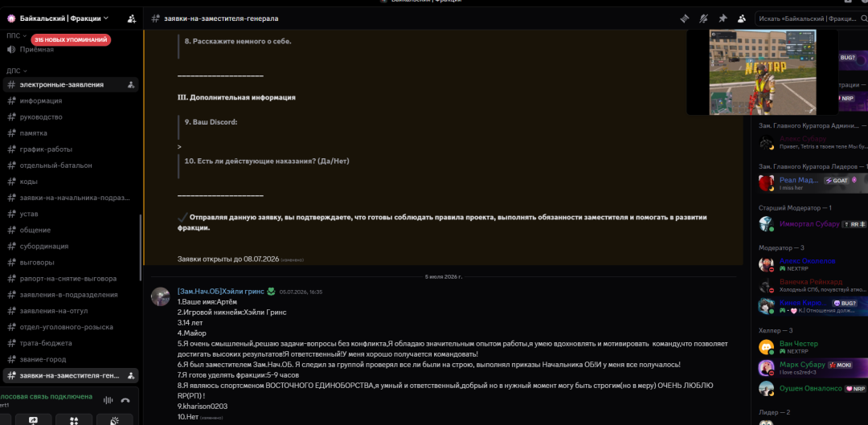Jump to the 315 new mentions pill
Viewport: 868px width, 425px height.
(x=71, y=40)
